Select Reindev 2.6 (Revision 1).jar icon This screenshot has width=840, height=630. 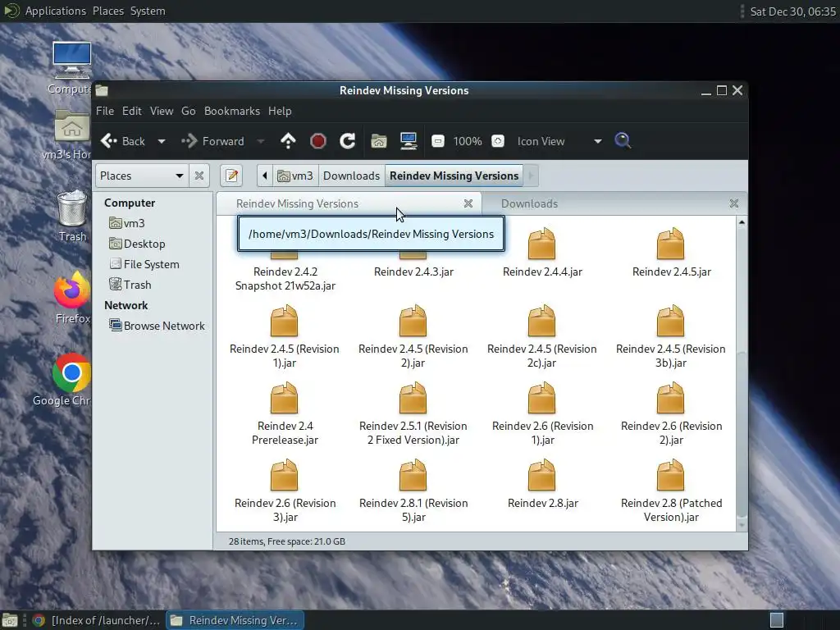[x=542, y=398]
